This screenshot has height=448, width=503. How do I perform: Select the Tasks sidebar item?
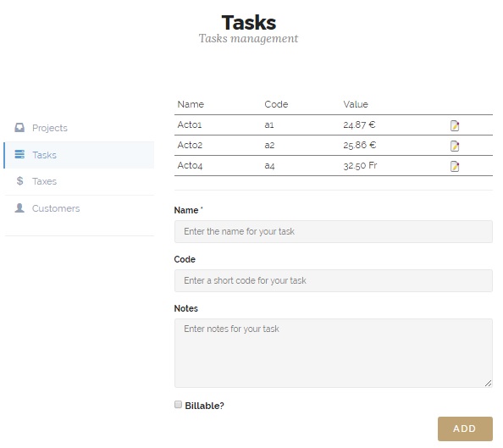tap(79, 155)
